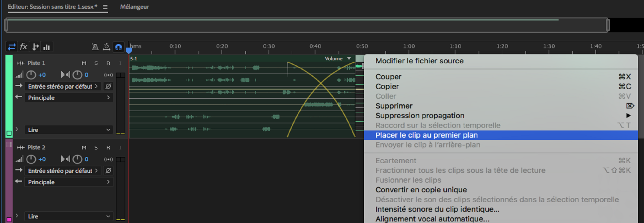
Task: Enable snapping with the magnet icon
Action: pos(118,46)
